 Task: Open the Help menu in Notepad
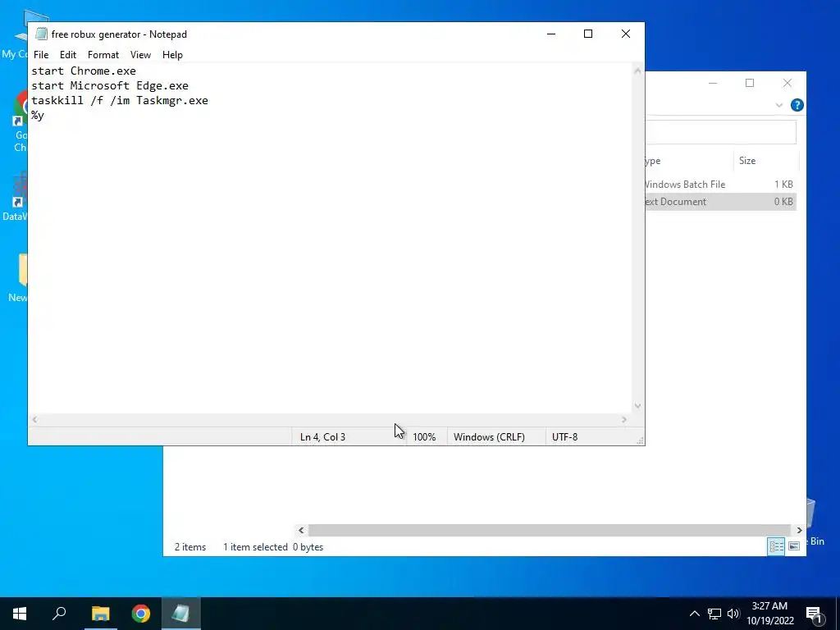(x=172, y=55)
